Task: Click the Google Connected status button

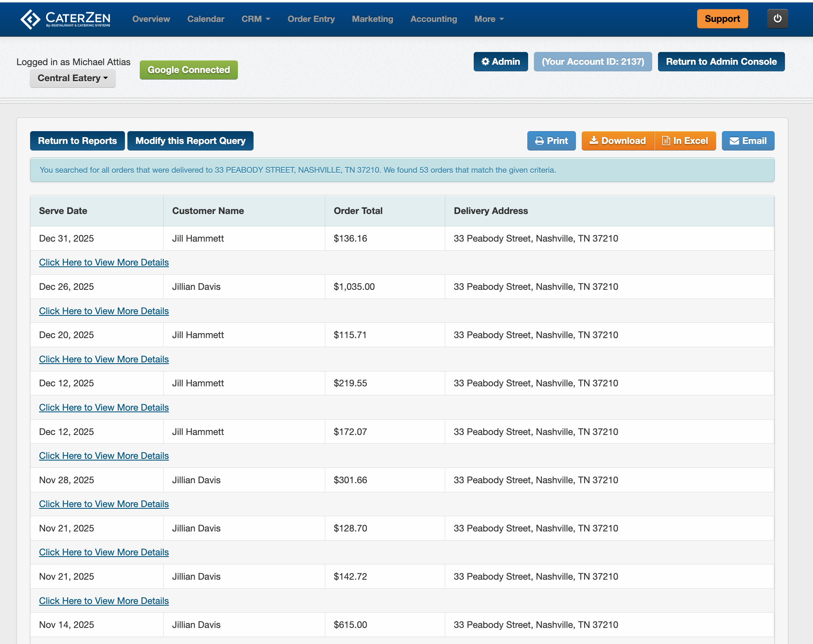Action: pyautogui.click(x=188, y=70)
